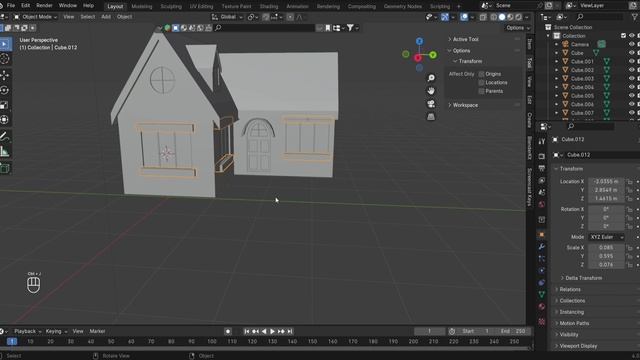The image size is (640, 360).
Task: Select the Cursor tool in left toolbar
Action: pyautogui.click(x=4, y=59)
